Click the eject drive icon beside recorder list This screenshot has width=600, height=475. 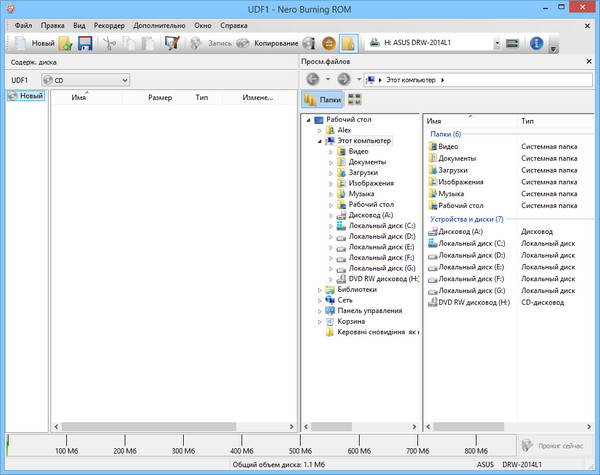click(x=512, y=44)
